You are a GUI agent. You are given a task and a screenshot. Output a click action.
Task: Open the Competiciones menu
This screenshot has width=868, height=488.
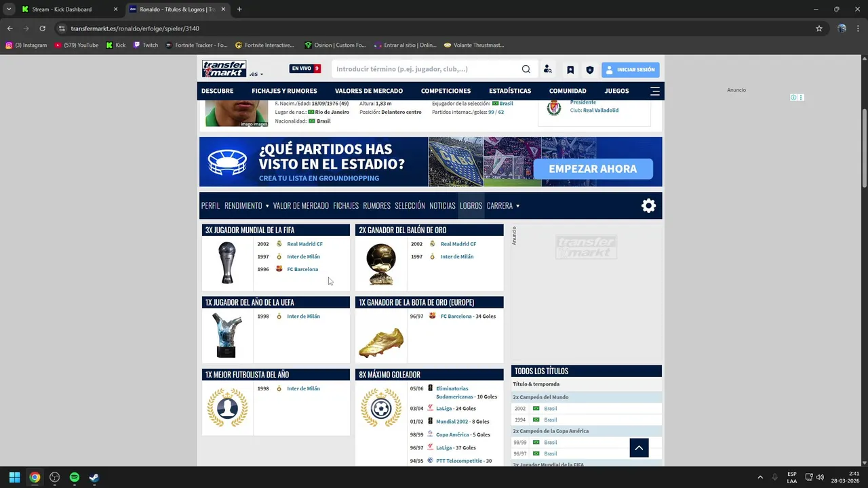(x=446, y=91)
